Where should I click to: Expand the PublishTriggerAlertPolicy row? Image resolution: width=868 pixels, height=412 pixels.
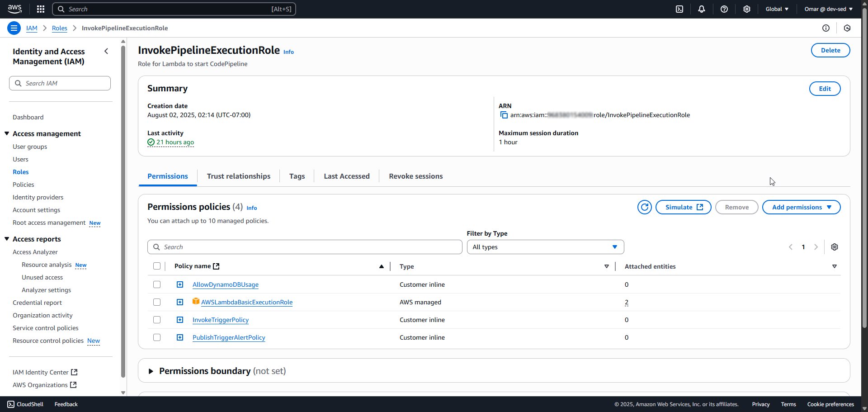tap(180, 337)
